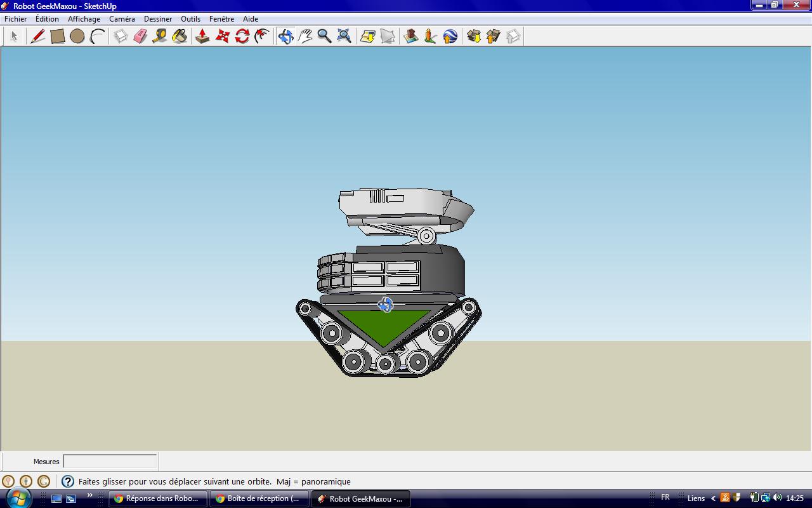Open the Affichage menu
812x508 pixels.
[84, 19]
